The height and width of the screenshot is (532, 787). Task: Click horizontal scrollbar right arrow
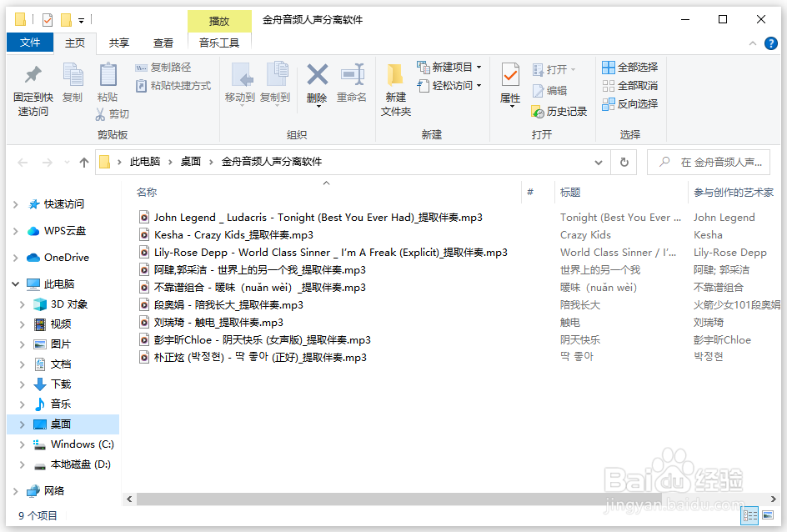click(774, 499)
